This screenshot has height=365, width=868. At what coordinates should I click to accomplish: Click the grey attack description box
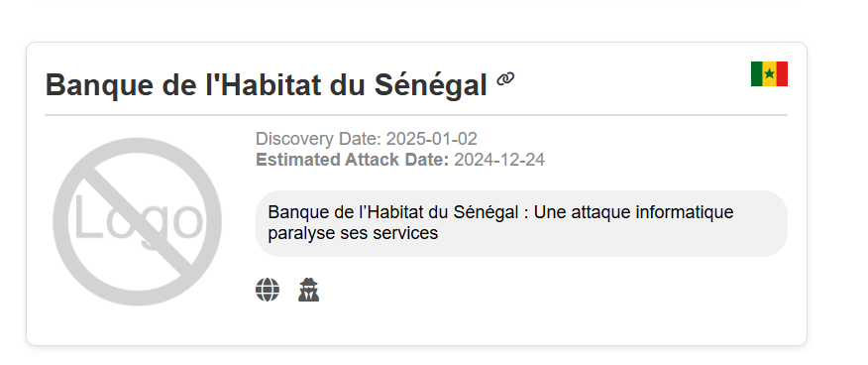click(521, 223)
